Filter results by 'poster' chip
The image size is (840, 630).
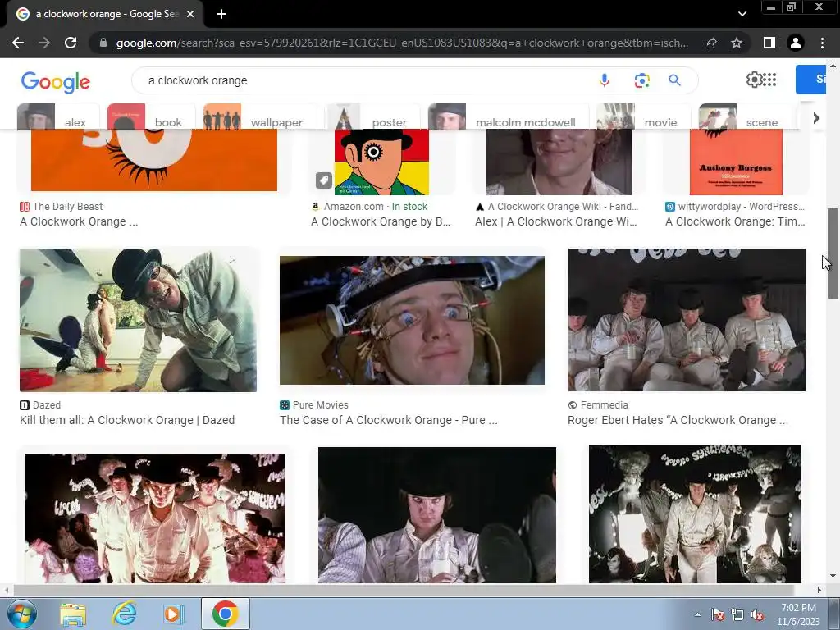[x=373, y=116]
